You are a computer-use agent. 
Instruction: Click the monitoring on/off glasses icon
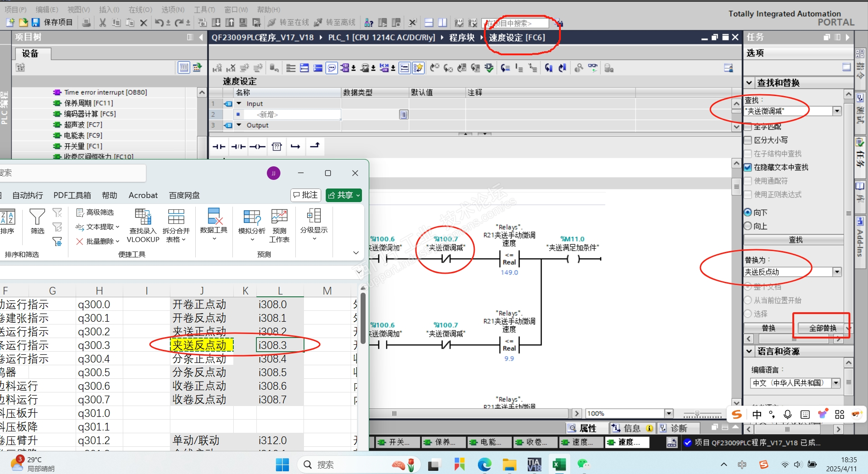(x=593, y=68)
